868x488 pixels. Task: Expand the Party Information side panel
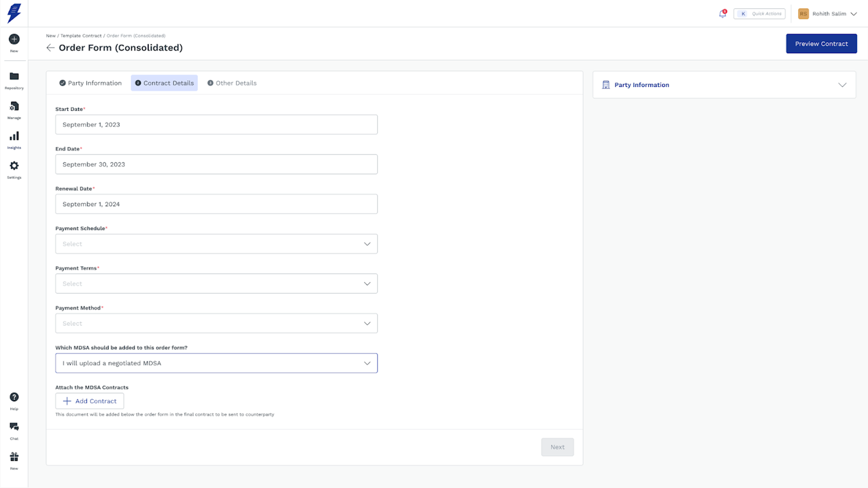[842, 85]
